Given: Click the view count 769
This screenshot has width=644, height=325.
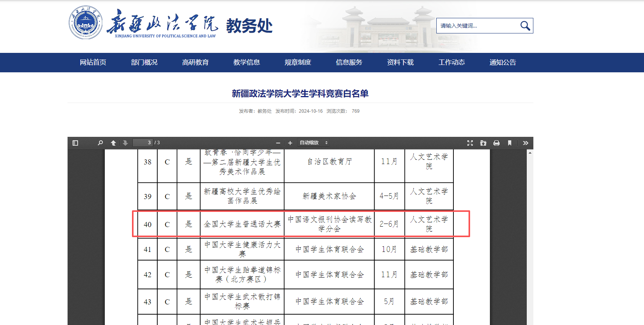Looking at the screenshot, I should click(356, 111).
